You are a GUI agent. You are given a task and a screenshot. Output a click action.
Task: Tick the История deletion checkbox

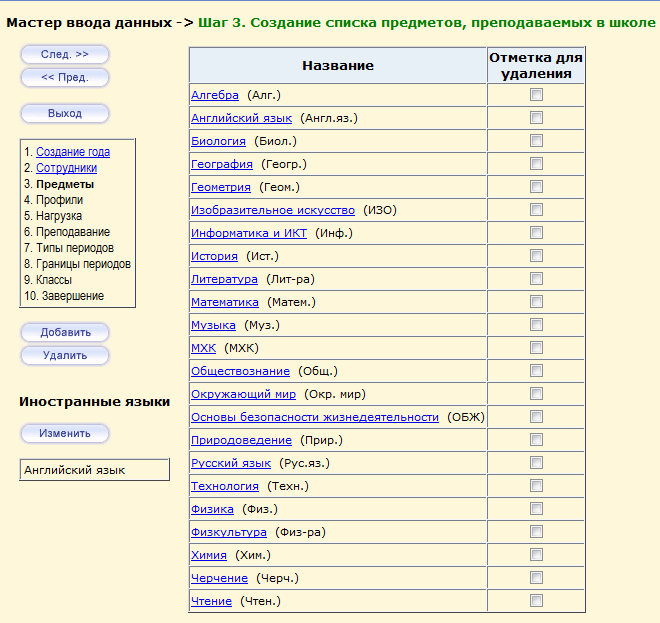[536, 256]
